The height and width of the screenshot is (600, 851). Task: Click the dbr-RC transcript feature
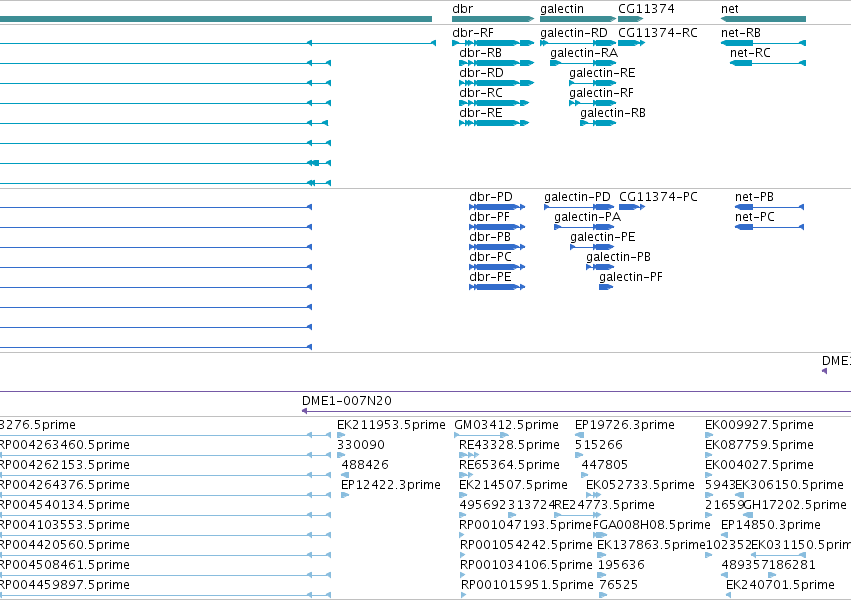pyautogui.click(x=494, y=103)
